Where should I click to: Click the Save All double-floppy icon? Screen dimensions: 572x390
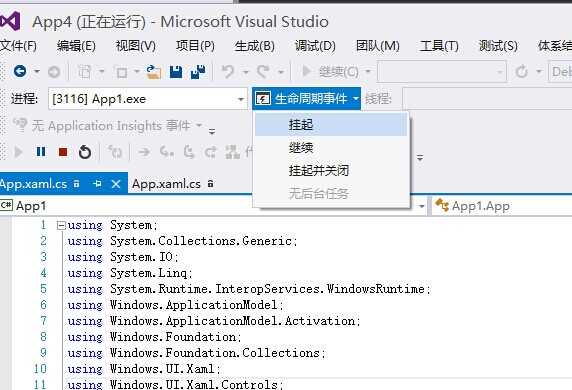pyautogui.click(x=198, y=72)
